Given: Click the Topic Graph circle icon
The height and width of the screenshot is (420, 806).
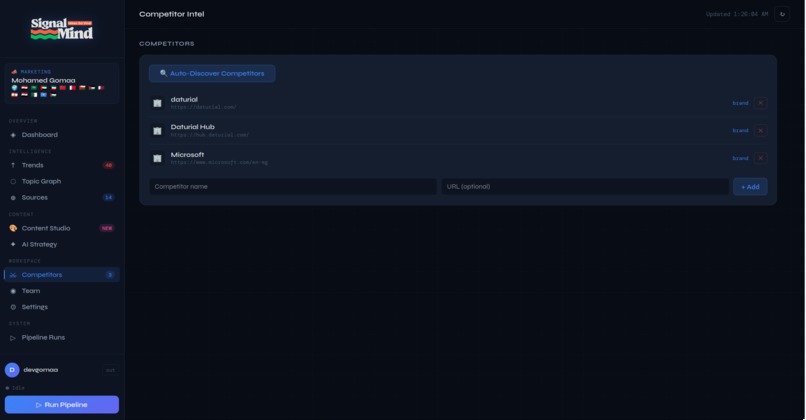Looking at the screenshot, I should (x=13, y=181).
